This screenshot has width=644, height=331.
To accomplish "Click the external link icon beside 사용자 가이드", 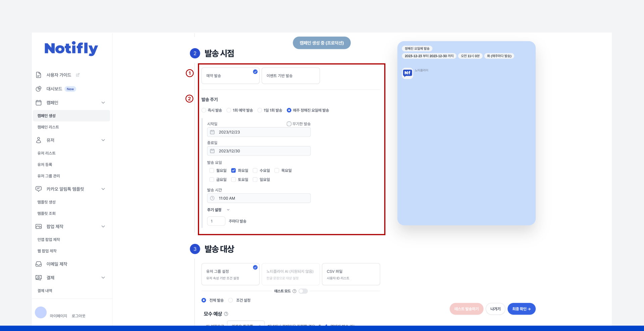I will tap(78, 75).
